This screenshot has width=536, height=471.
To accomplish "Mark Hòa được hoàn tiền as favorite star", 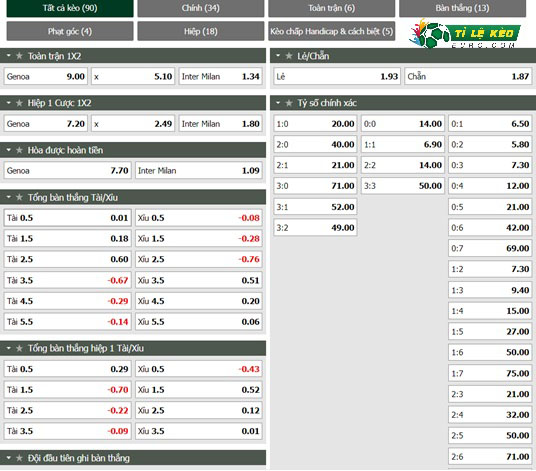I will pyautogui.click(x=19, y=150).
